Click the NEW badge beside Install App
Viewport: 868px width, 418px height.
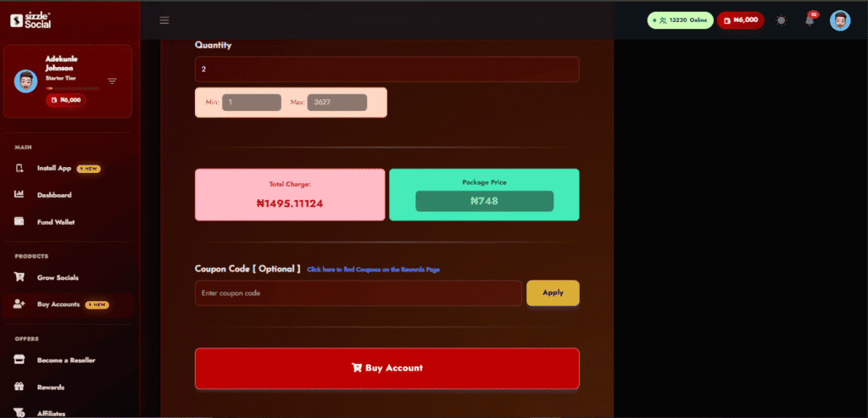point(88,169)
